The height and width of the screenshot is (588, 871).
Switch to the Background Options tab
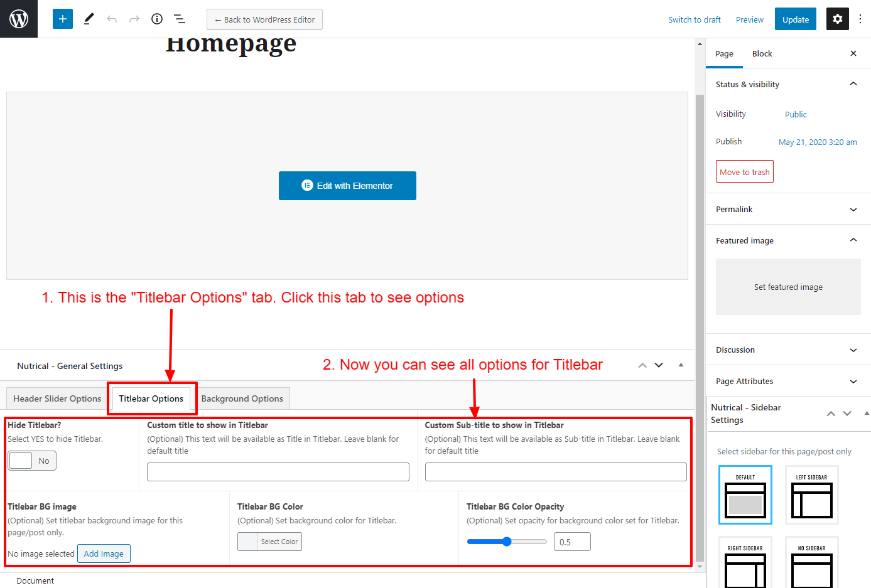tap(242, 398)
